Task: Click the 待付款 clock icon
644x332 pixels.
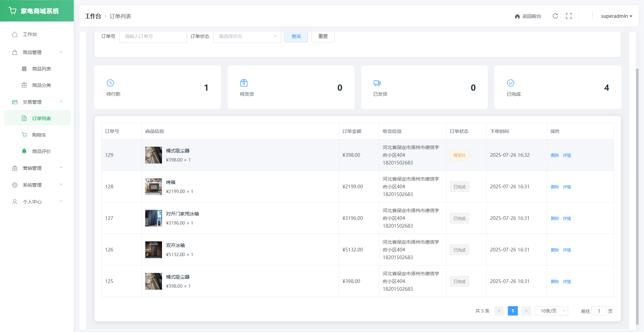Action: click(110, 83)
